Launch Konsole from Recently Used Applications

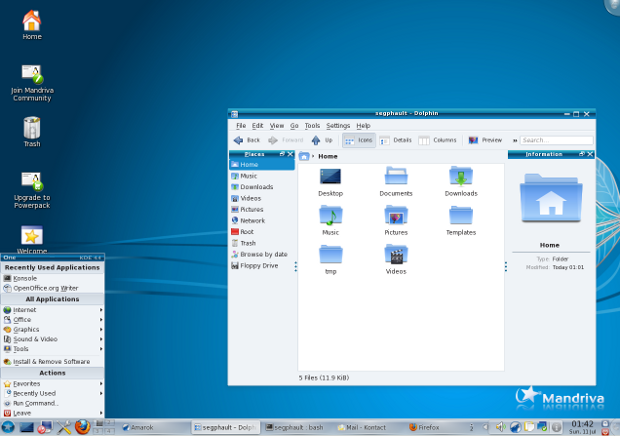(53, 278)
